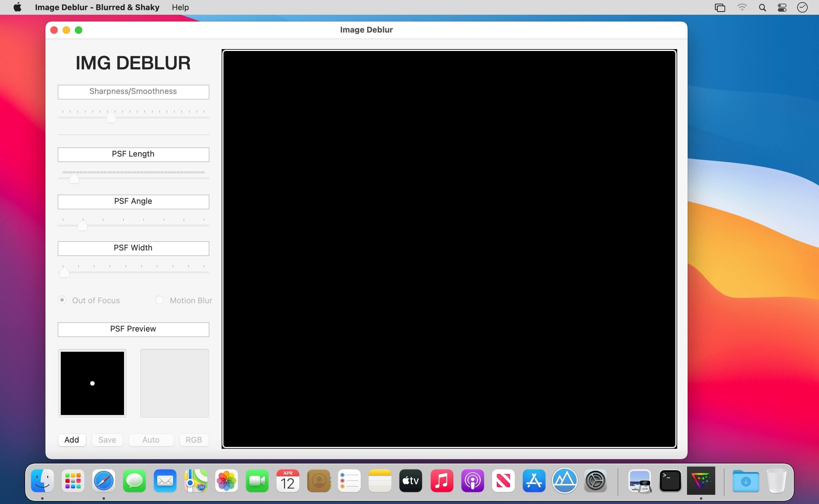Open Preview app in the dock

coord(639,481)
